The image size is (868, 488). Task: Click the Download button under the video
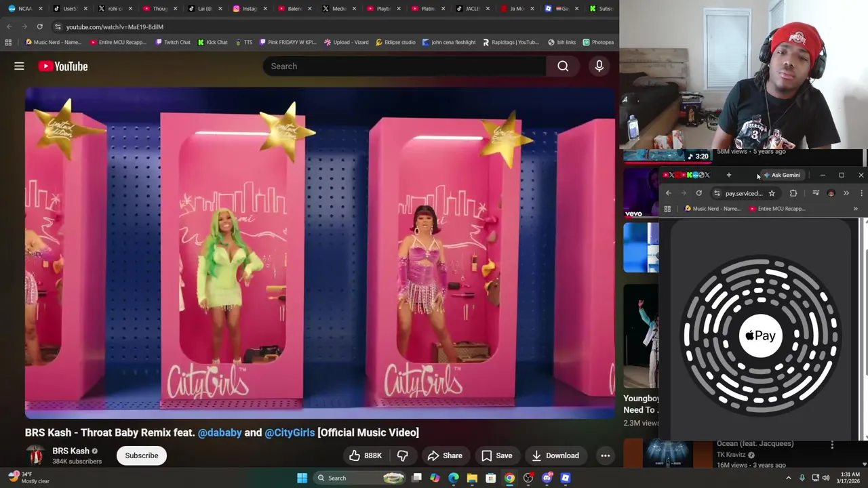[555, 455]
